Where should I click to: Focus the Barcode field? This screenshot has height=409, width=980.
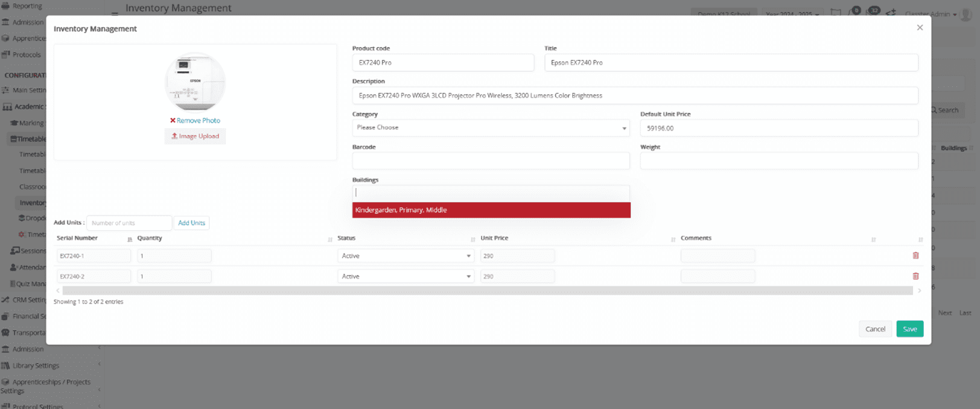pyautogui.click(x=491, y=161)
